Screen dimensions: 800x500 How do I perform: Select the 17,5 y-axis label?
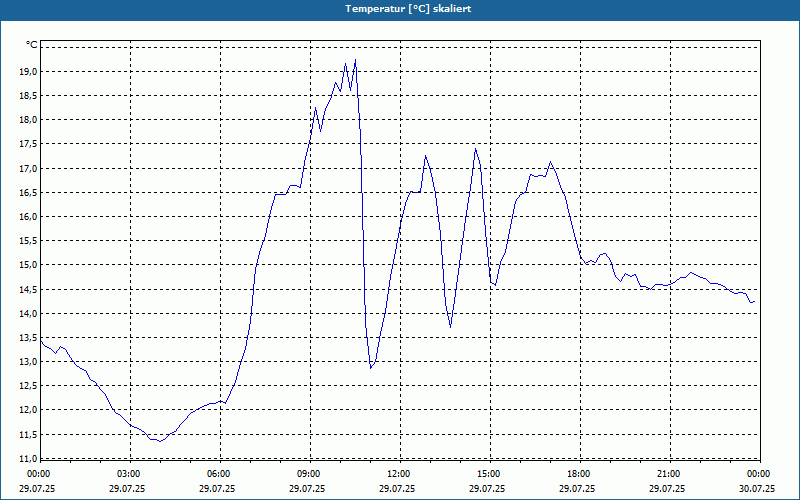pyautogui.click(x=28, y=144)
